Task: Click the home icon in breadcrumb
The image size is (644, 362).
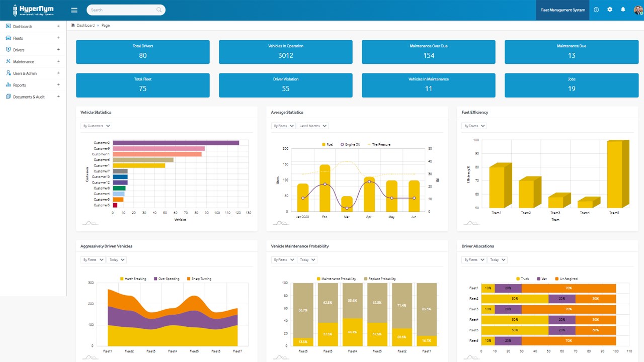Action: tap(73, 25)
